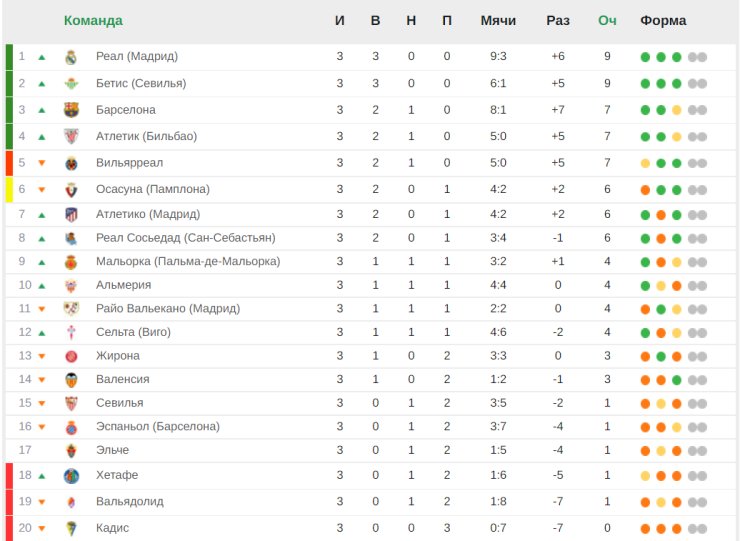Click the orange down arrow beside position 5

point(42,163)
